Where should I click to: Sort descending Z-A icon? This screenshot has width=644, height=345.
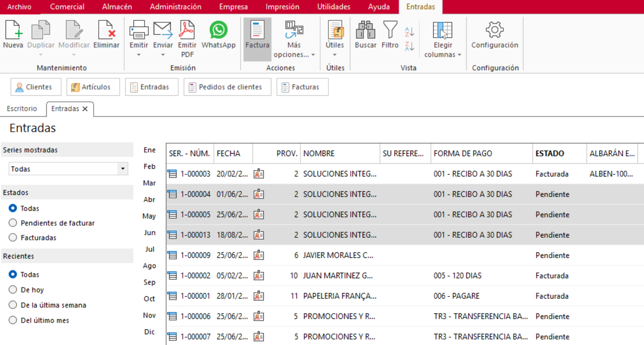pyautogui.click(x=409, y=46)
